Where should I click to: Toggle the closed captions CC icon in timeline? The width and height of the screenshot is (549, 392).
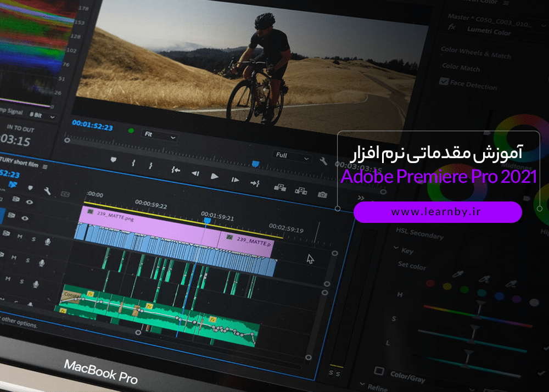(65, 194)
